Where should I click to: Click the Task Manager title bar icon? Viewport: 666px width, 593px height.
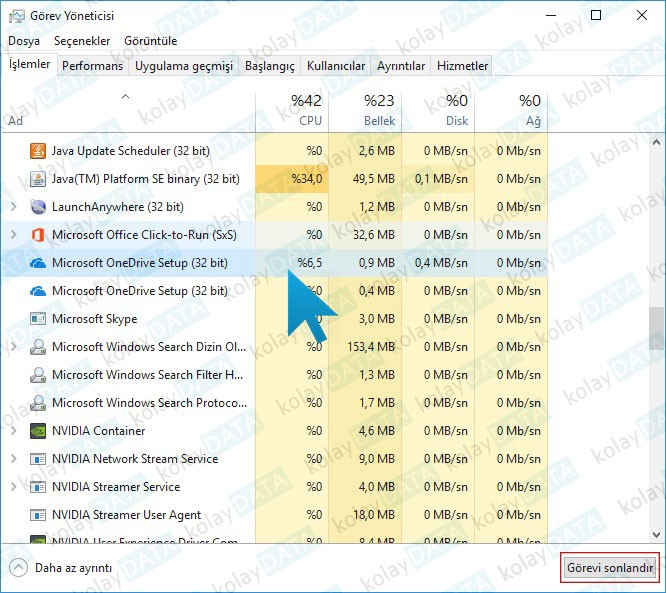pyautogui.click(x=17, y=16)
